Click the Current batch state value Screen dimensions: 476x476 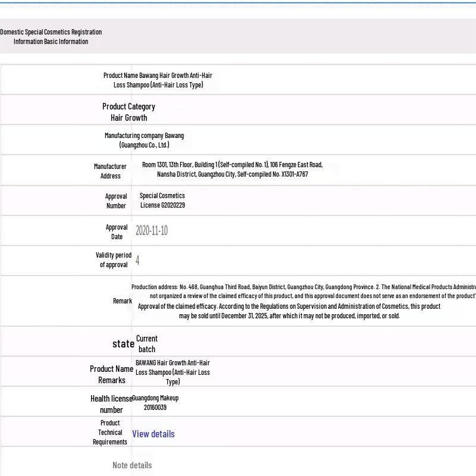(x=147, y=344)
